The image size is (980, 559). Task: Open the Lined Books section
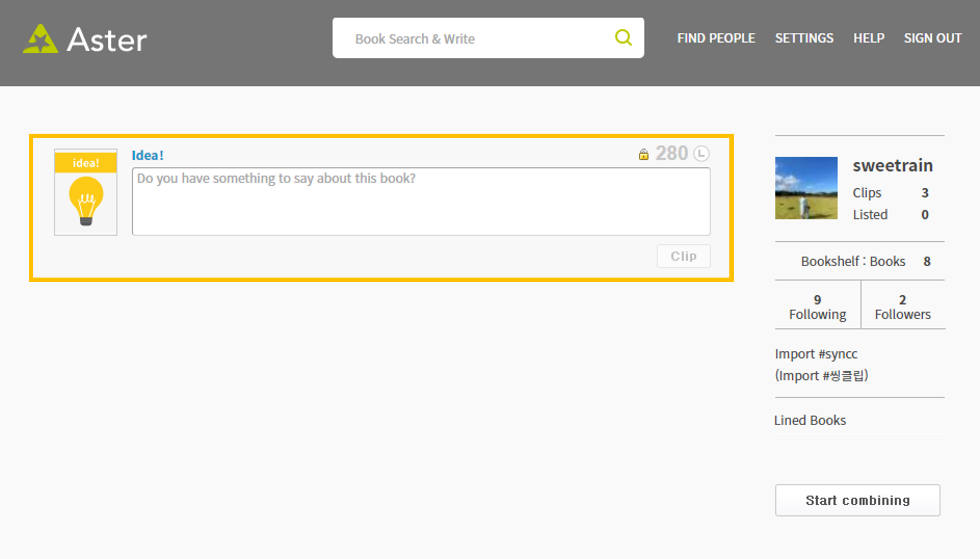pyautogui.click(x=810, y=421)
